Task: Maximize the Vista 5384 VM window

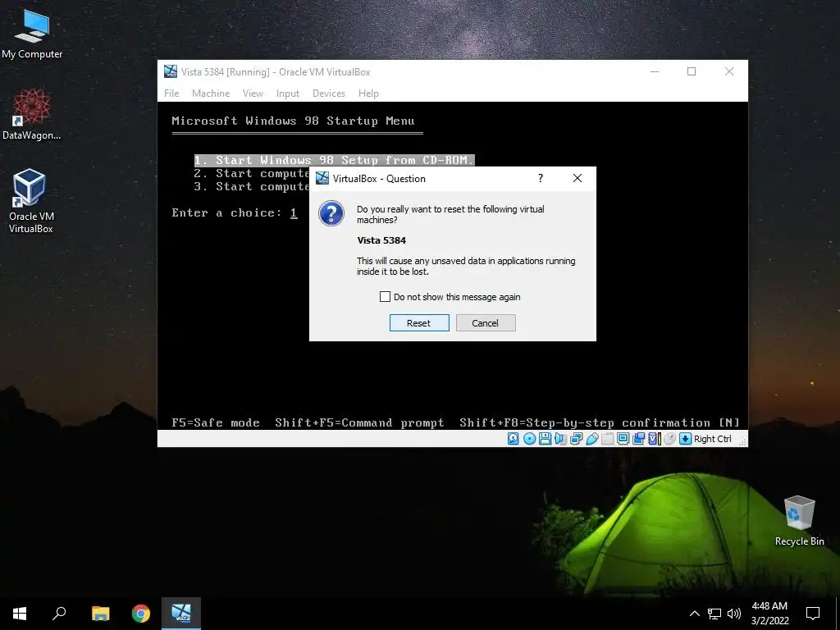Action: click(x=692, y=71)
